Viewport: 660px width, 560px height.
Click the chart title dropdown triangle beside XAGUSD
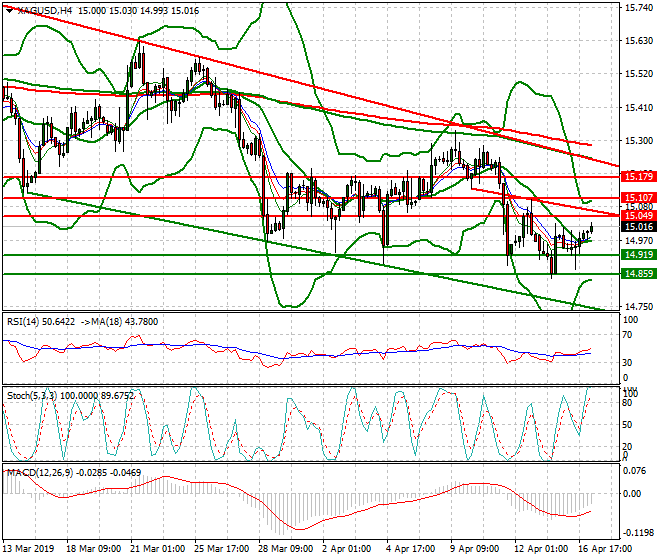[9, 11]
